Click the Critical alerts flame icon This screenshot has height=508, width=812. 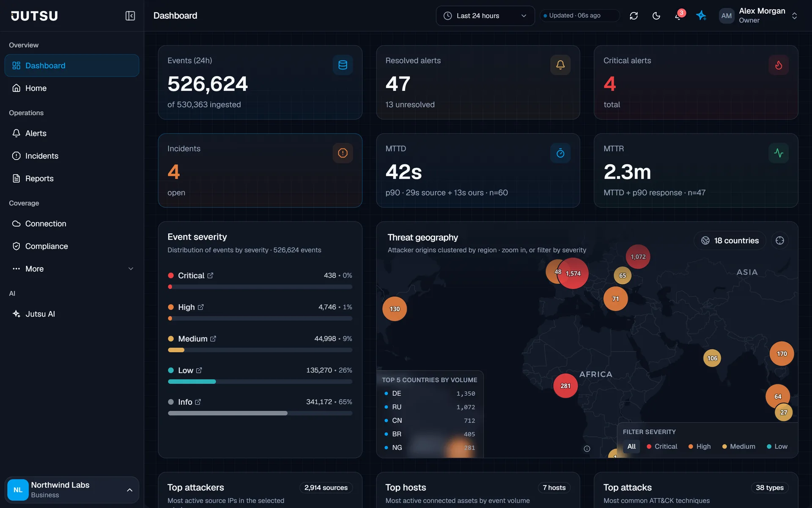(x=779, y=65)
